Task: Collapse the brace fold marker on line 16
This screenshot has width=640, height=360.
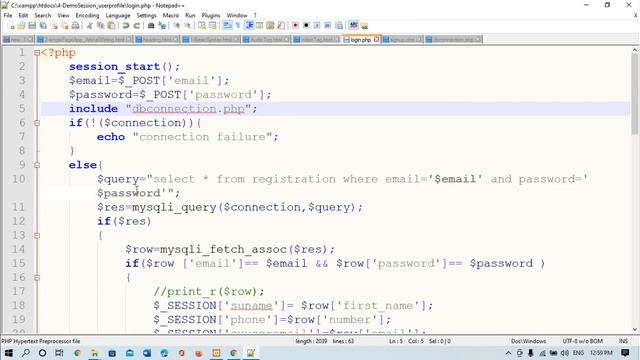Action: 37,278
